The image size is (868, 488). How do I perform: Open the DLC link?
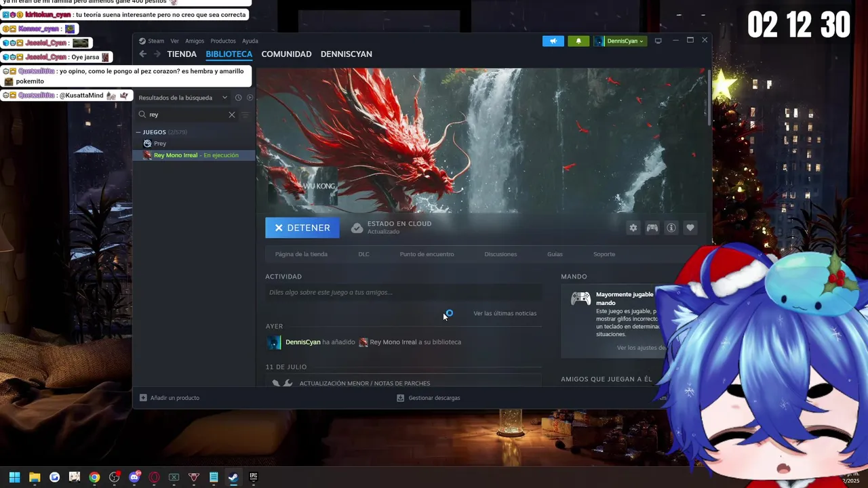click(x=363, y=254)
